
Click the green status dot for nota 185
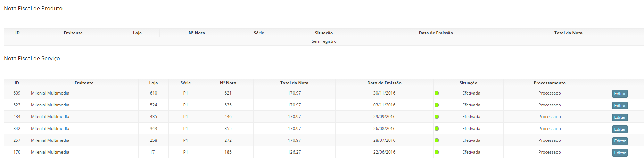click(x=437, y=152)
